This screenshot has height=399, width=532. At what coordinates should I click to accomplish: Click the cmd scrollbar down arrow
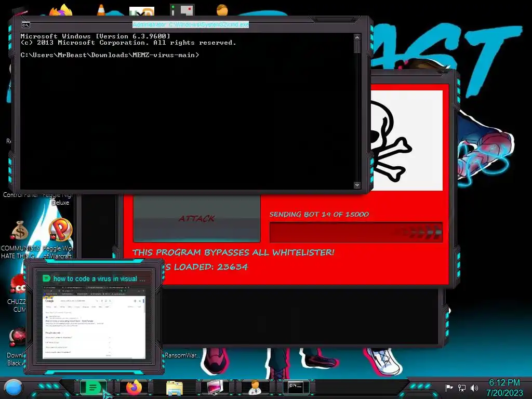click(357, 185)
